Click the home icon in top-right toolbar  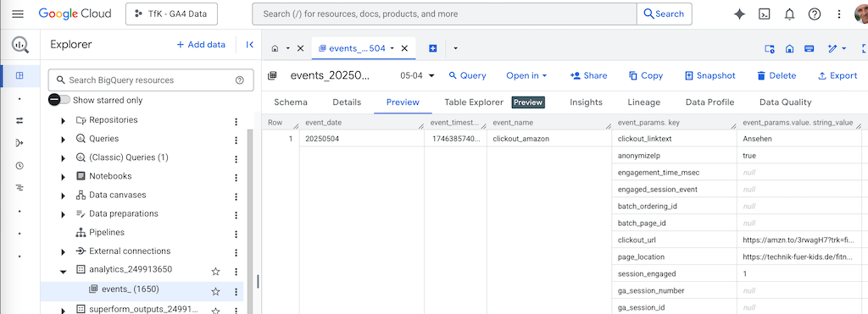click(789, 48)
